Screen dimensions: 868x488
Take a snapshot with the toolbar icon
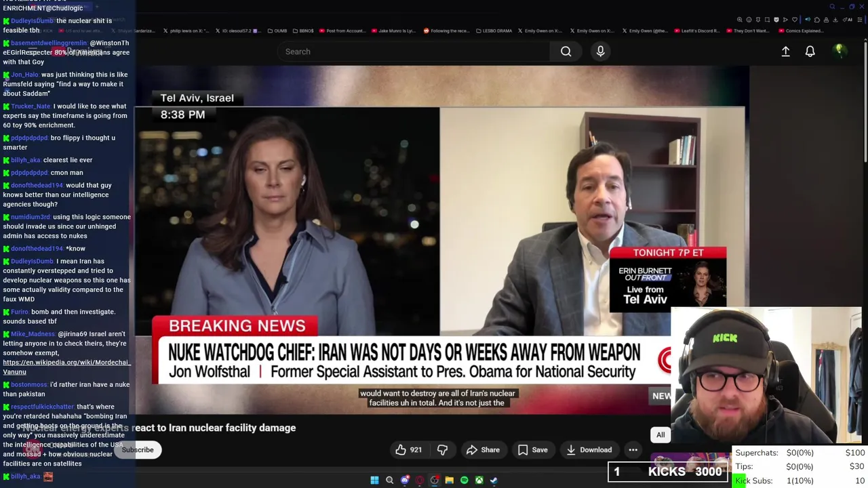click(767, 20)
